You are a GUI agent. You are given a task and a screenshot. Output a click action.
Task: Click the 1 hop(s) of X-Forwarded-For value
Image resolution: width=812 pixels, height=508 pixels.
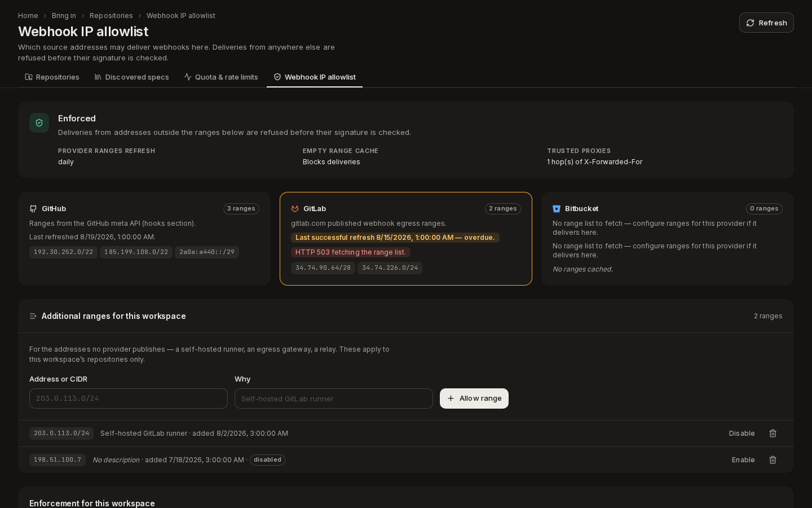[594, 162]
